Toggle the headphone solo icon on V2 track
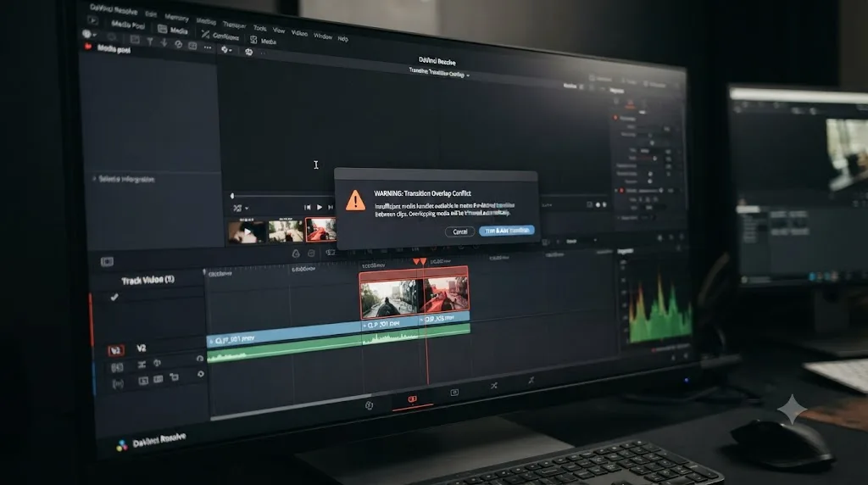 [x=200, y=359]
